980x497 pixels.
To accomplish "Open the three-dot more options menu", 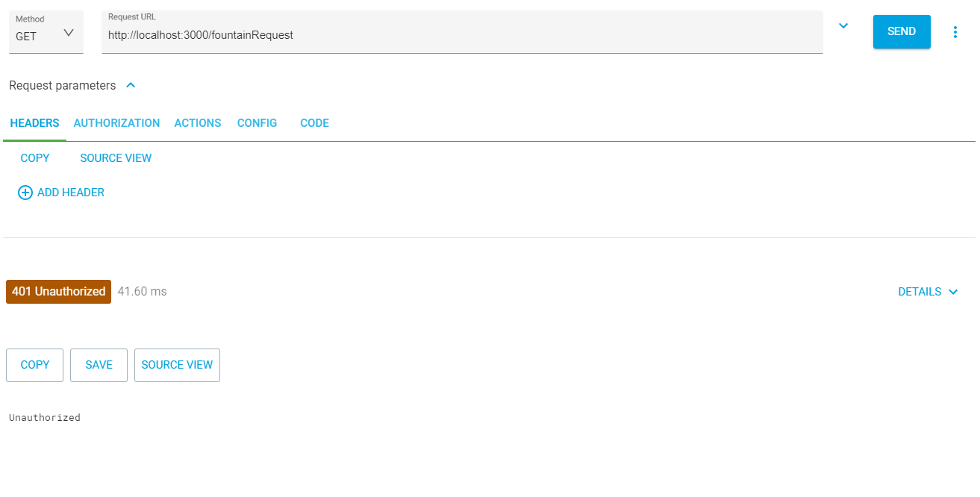I will click(955, 32).
